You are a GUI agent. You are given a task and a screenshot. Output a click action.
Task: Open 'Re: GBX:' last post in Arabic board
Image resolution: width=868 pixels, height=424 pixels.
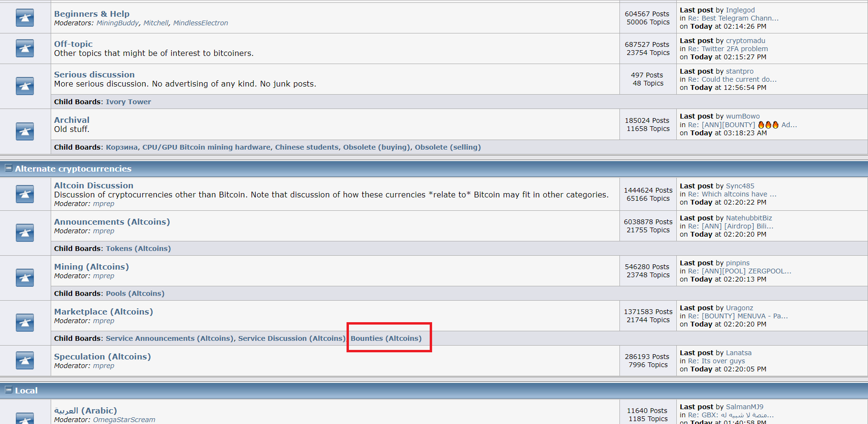731,415
